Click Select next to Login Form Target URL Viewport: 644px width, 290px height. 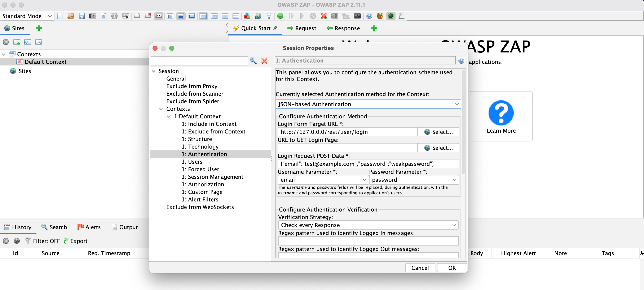pos(438,132)
